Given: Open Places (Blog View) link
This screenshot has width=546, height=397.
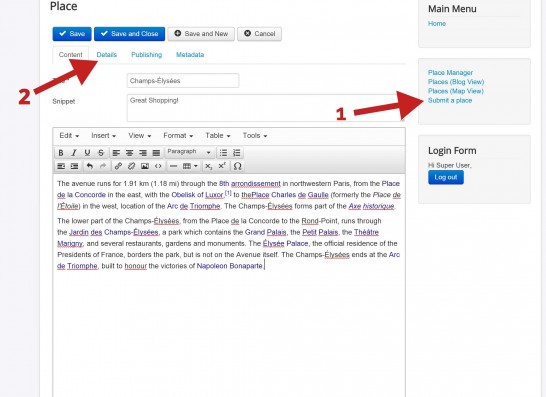Looking at the screenshot, I should coord(456,82).
